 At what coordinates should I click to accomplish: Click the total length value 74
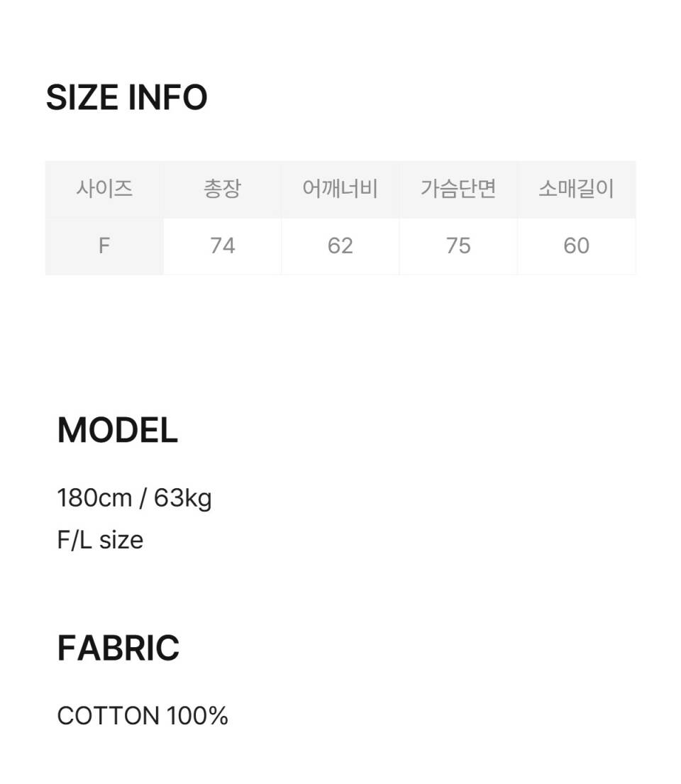point(223,246)
